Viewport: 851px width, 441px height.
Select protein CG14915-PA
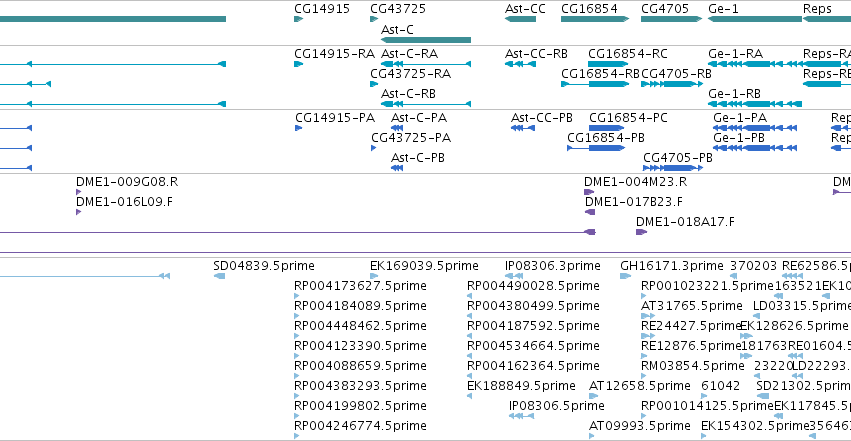pyautogui.click(x=335, y=118)
